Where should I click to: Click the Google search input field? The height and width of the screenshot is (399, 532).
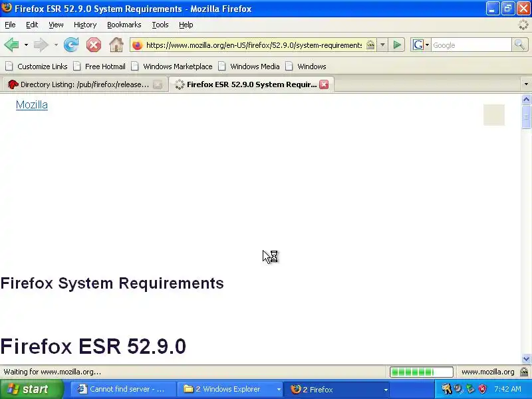(471, 45)
